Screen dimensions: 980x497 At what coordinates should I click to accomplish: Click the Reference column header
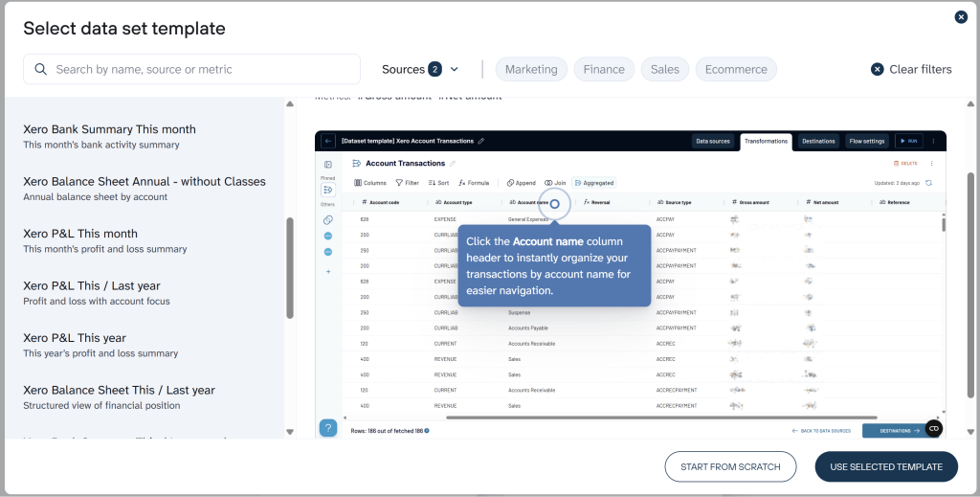tap(895, 203)
